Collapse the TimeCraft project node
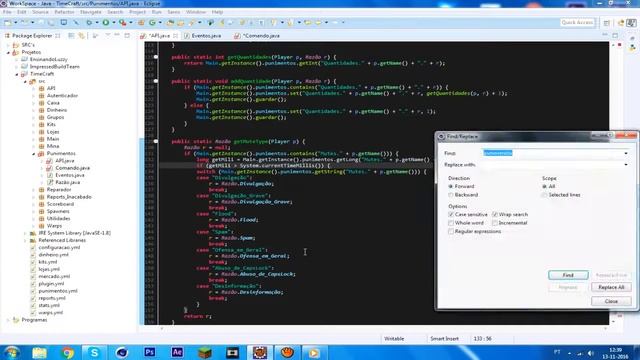The image size is (640, 360). coord(17,74)
